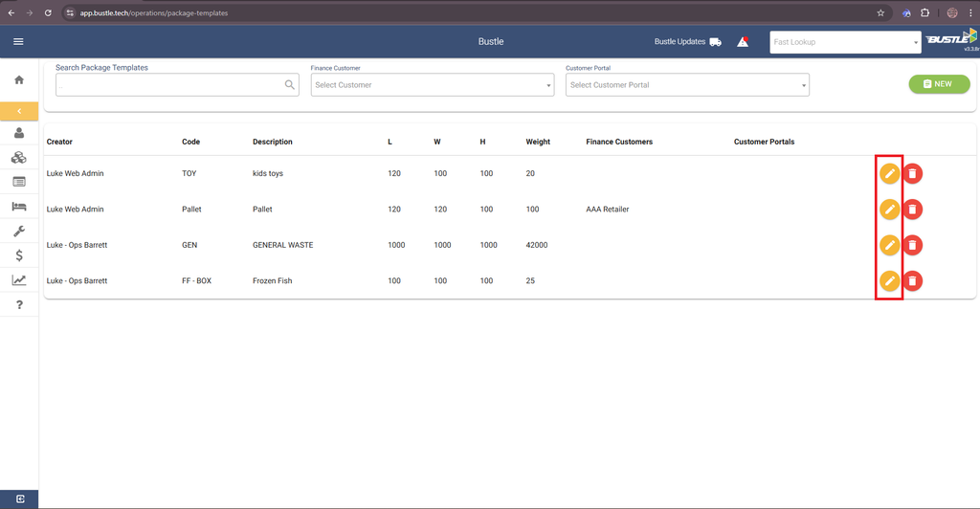Open the dollar finance sidebar icon
980x509 pixels.
[19, 255]
